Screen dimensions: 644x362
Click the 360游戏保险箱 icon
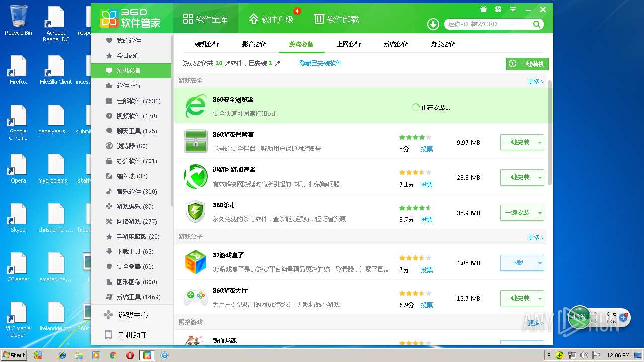[196, 141]
